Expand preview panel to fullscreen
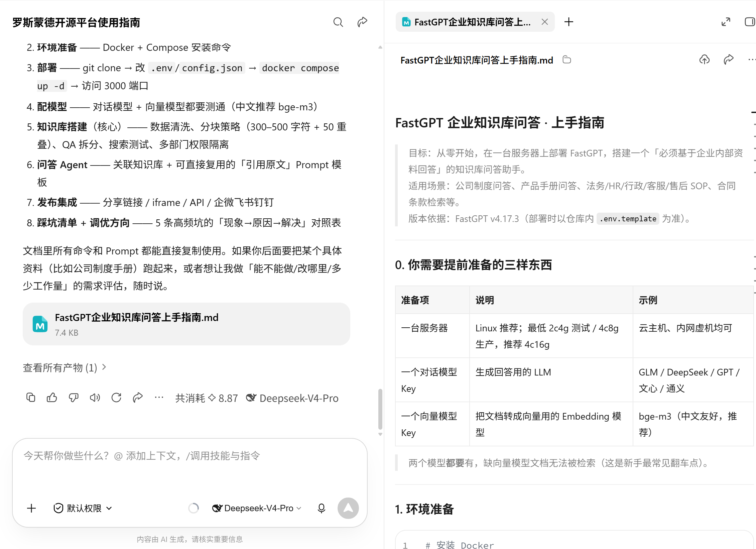Screen dimensions: 756x549 click(x=726, y=22)
